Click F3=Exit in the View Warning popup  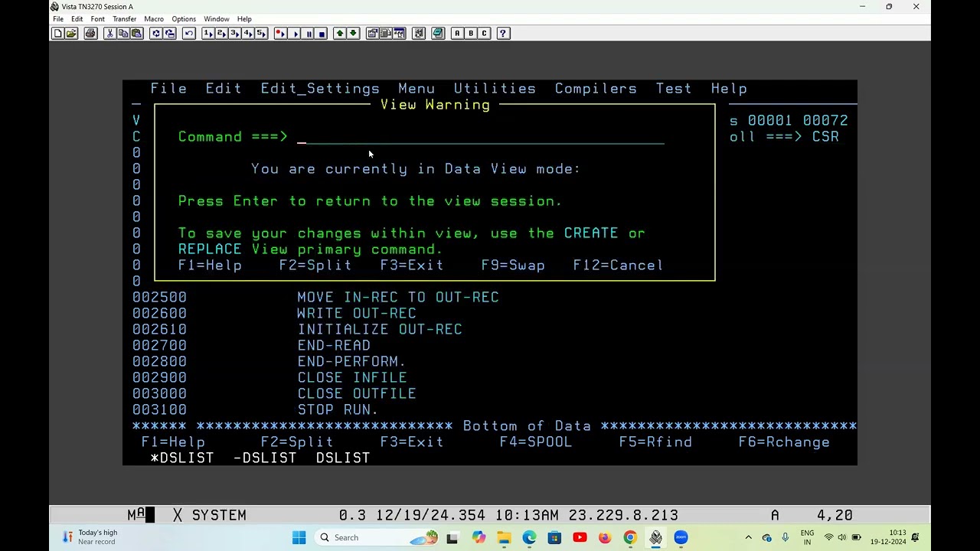412,266
